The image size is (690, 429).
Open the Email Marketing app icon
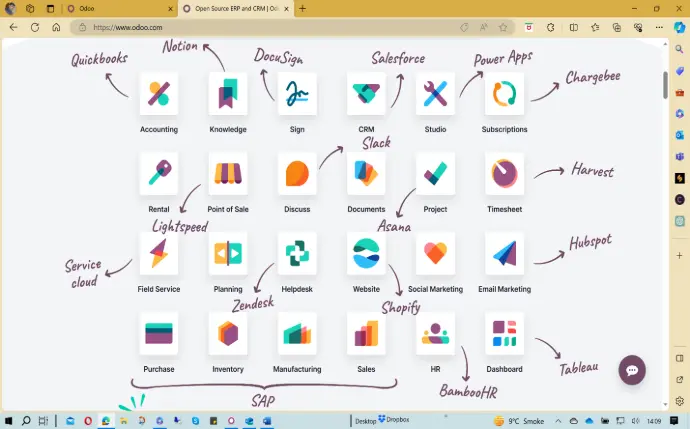click(504, 253)
